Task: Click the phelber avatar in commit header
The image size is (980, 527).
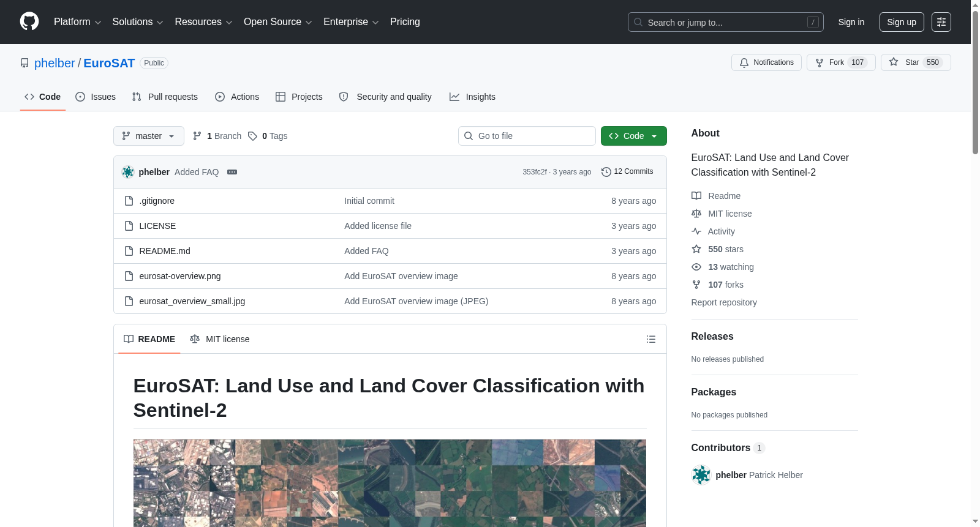Action: 128,172
